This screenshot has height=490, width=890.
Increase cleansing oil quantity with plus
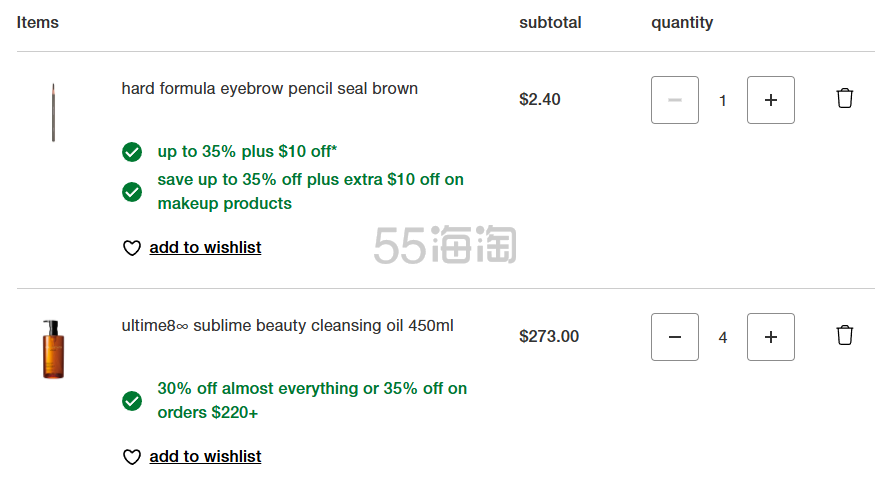[x=770, y=337]
